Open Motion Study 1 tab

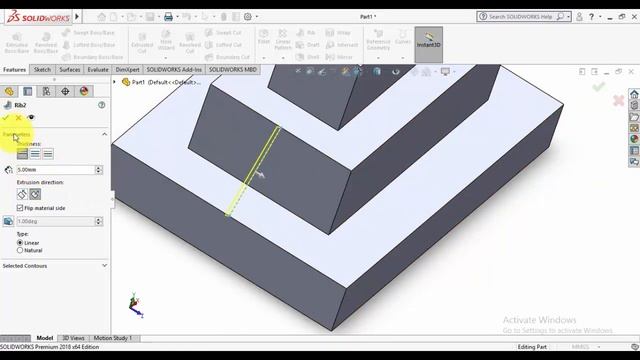[x=113, y=338]
